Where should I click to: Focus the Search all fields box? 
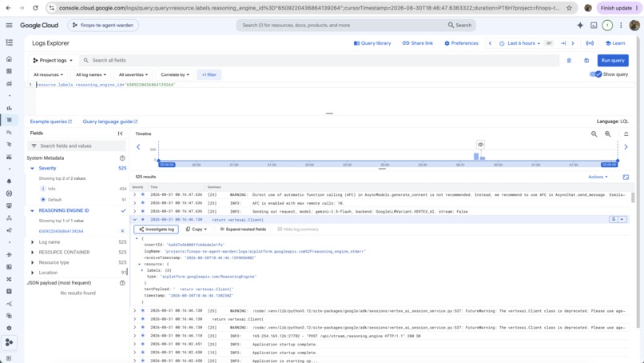(320, 61)
